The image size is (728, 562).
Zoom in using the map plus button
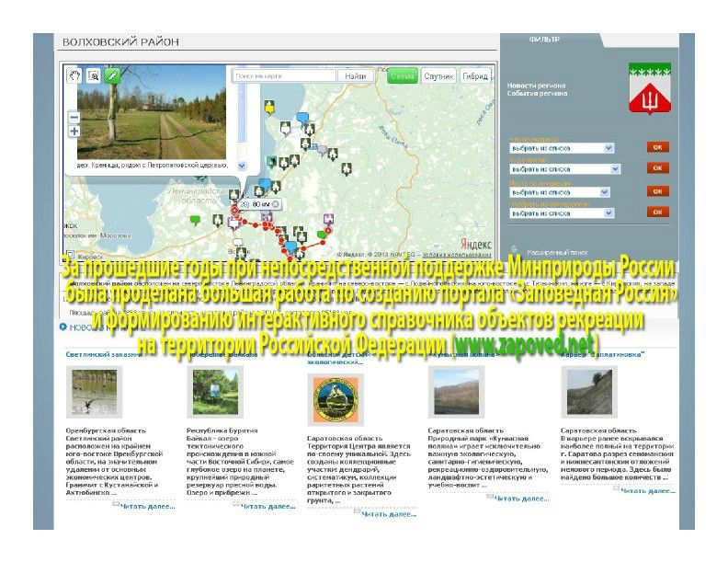pos(74,132)
